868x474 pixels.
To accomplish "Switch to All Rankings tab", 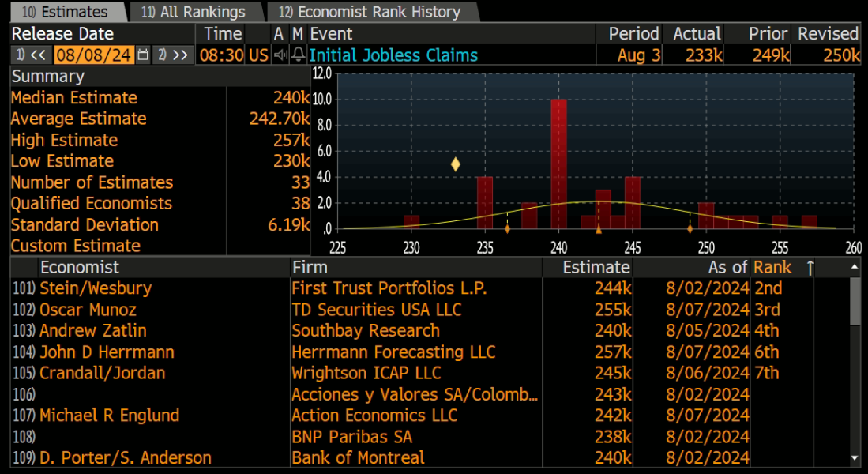I will tap(194, 12).
